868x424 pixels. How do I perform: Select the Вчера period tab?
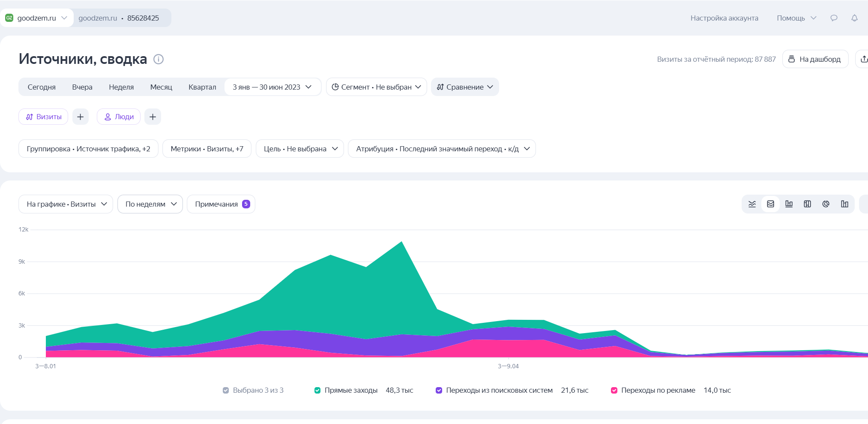pos(82,87)
